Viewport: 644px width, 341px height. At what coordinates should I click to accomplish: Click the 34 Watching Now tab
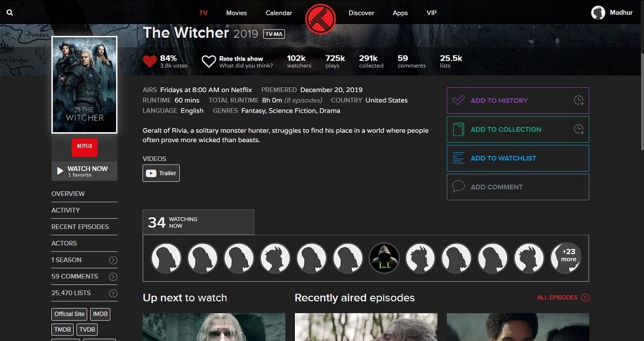pyautogui.click(x=198, y=222)
